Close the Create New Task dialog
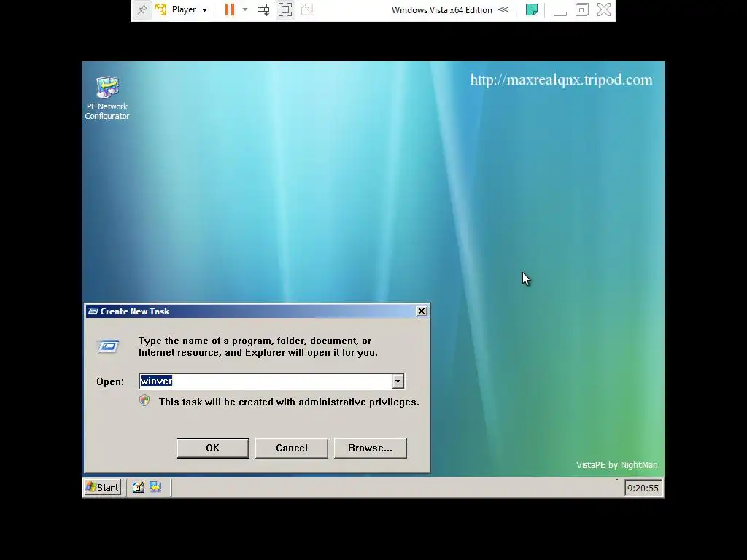747x560 pixels. point(422,311)
